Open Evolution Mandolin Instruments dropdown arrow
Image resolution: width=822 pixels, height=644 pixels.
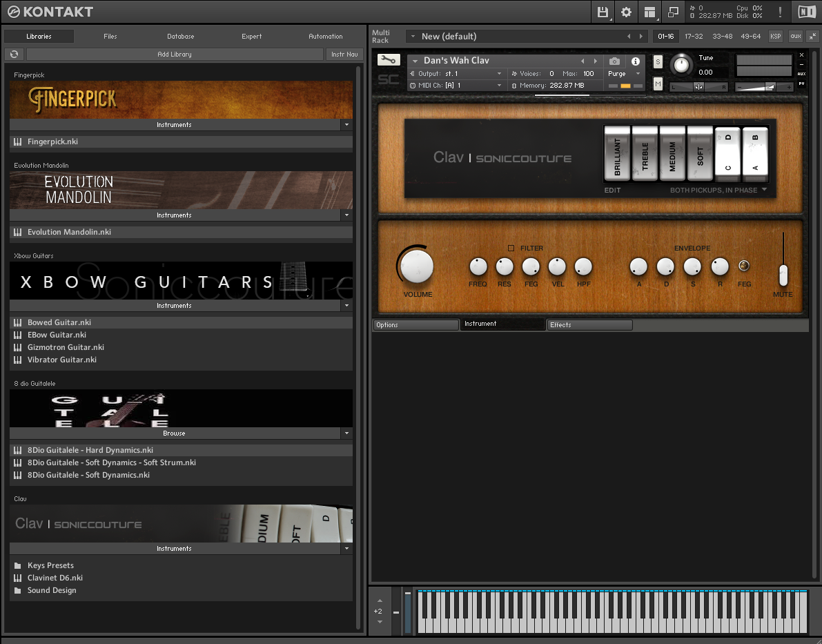(346, 215)
